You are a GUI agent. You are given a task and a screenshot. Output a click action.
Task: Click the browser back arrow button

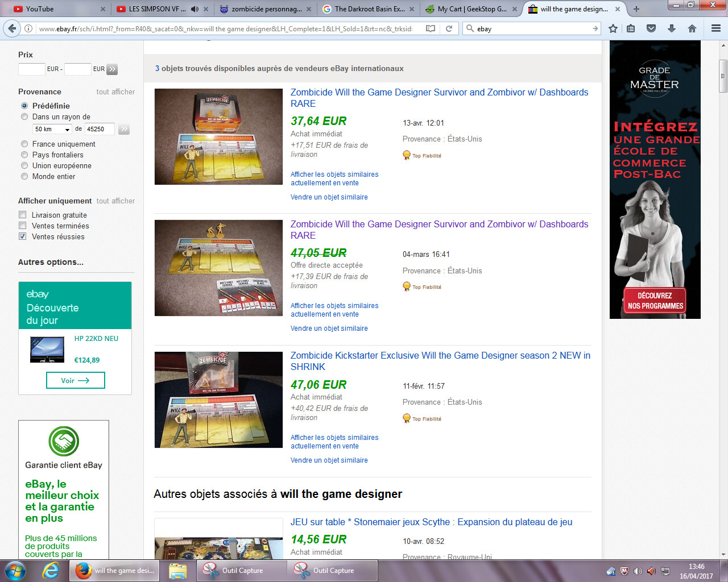[x=12, y=28]
